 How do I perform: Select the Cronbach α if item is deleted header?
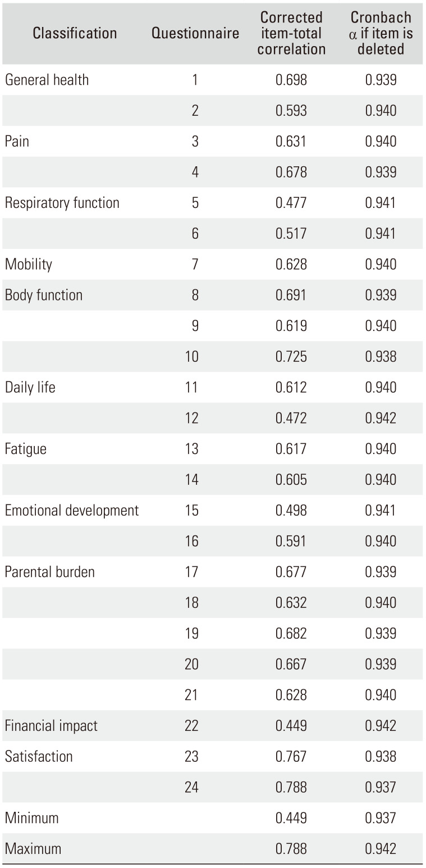click(381, 33)
